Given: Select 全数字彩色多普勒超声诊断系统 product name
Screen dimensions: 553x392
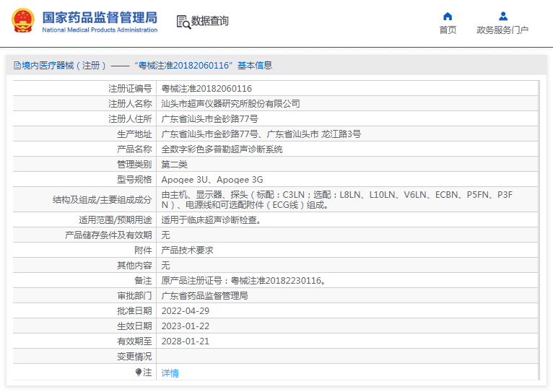Looking at the screenshot, I should (222, 149).
